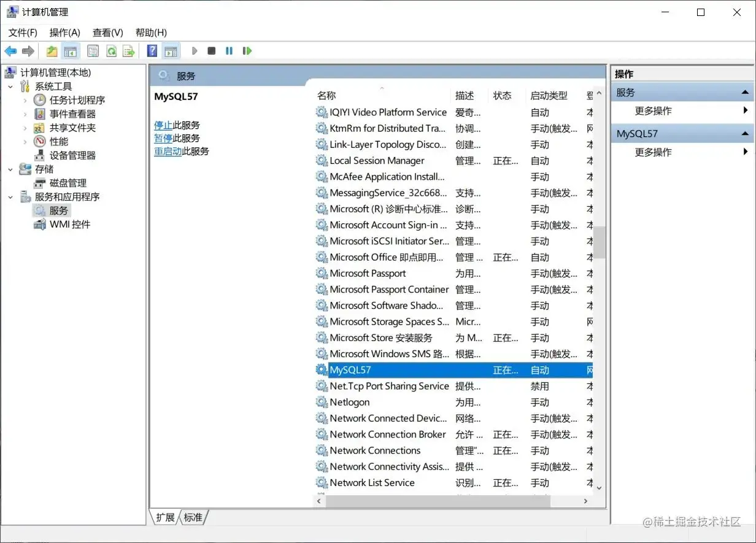Viewport: 756px width, 543px height.
Task: Select Net.Tcp Port Sharing Service row
Action: [x=453, y=387]
